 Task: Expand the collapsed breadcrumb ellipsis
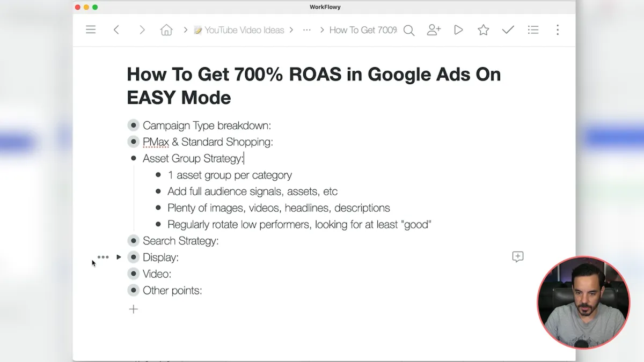coord(306,30)
